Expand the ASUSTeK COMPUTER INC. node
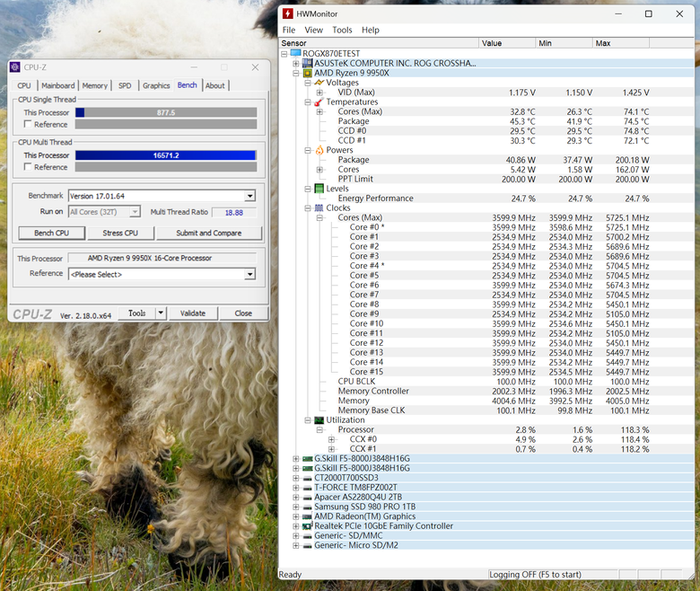 click(295, 64)
